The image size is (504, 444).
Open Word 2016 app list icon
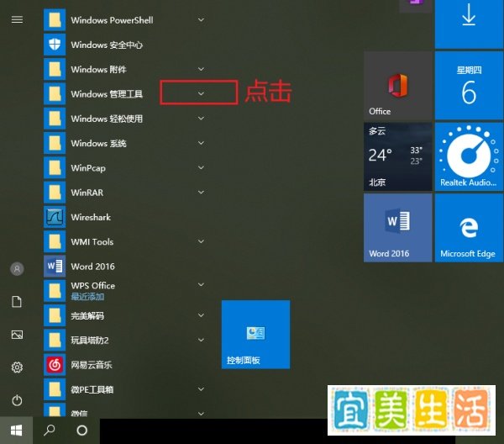tap(55, 266)
